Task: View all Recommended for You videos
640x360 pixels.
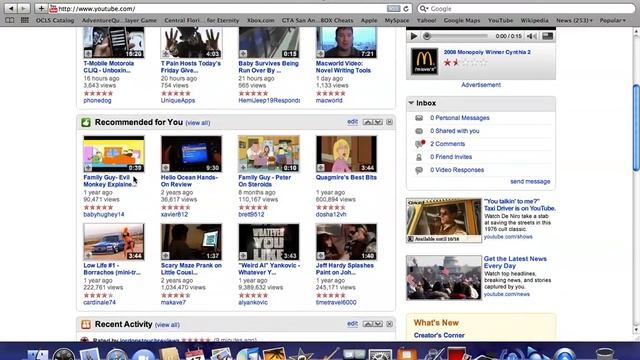Action: click(x=198, y=123)
